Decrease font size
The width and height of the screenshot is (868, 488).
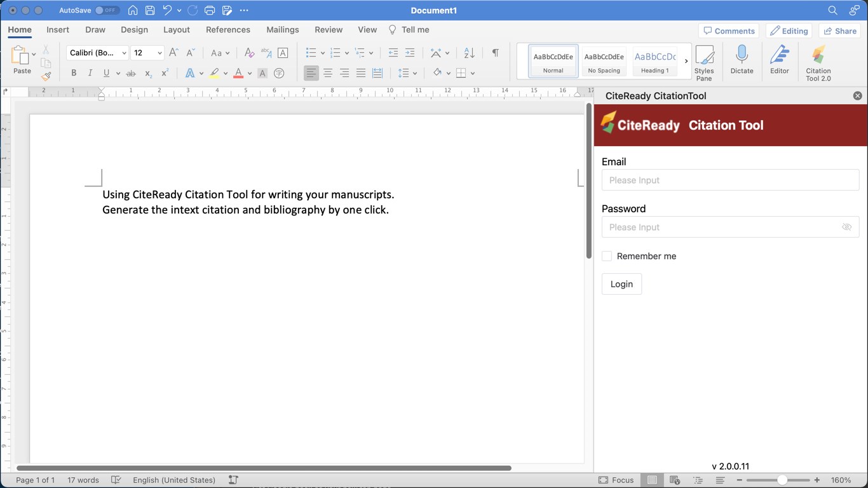coord(190,53)
